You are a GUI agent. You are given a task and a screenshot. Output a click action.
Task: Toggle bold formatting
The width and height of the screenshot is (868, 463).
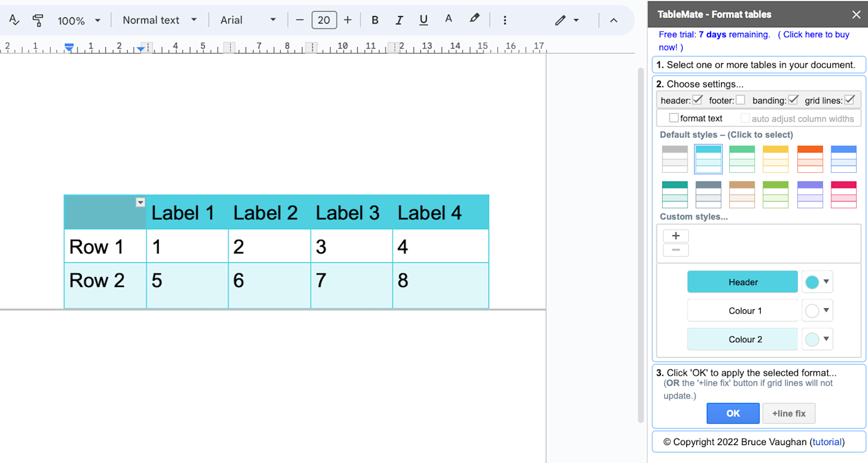374,20
